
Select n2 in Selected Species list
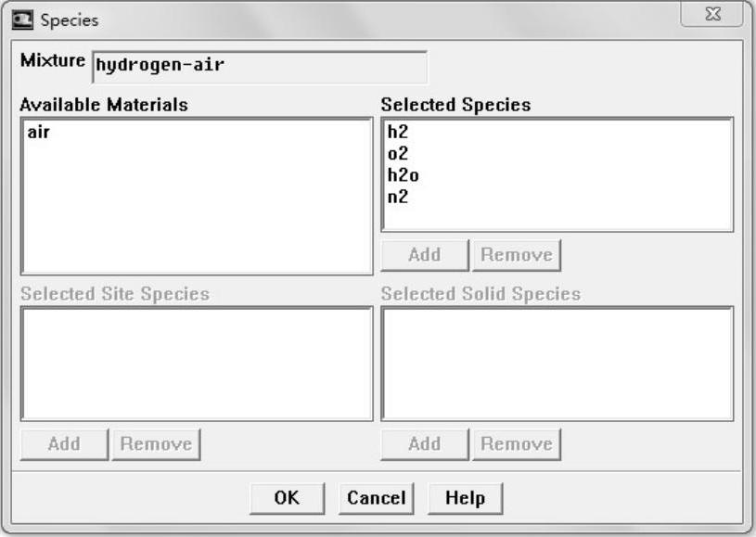[398, 196]
